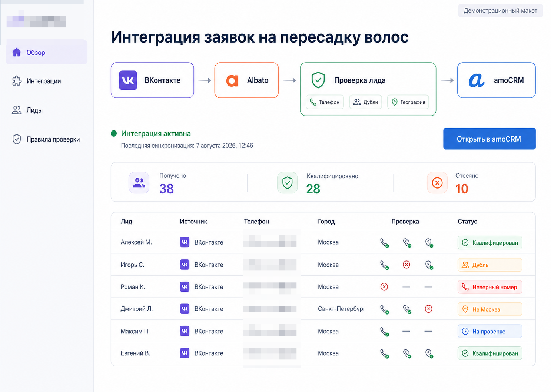
Task: Click the puzzle icon beside Интеграции
Action: pos(17,81)
